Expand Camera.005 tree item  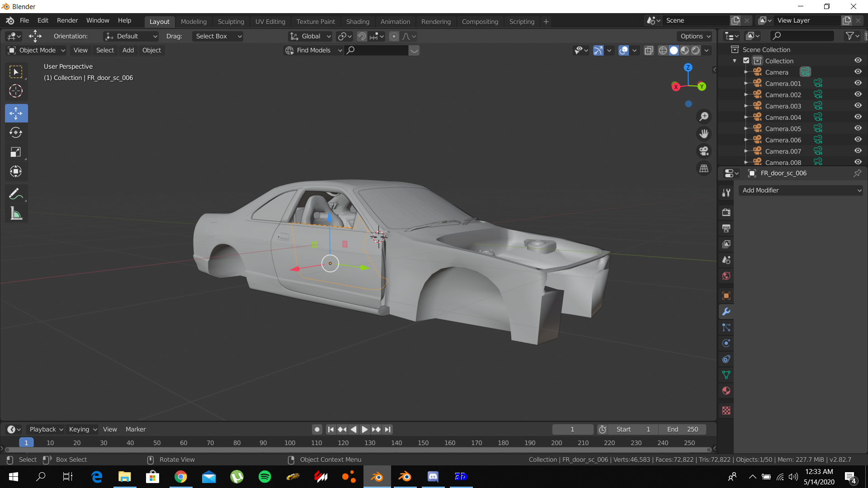(746, 129)
